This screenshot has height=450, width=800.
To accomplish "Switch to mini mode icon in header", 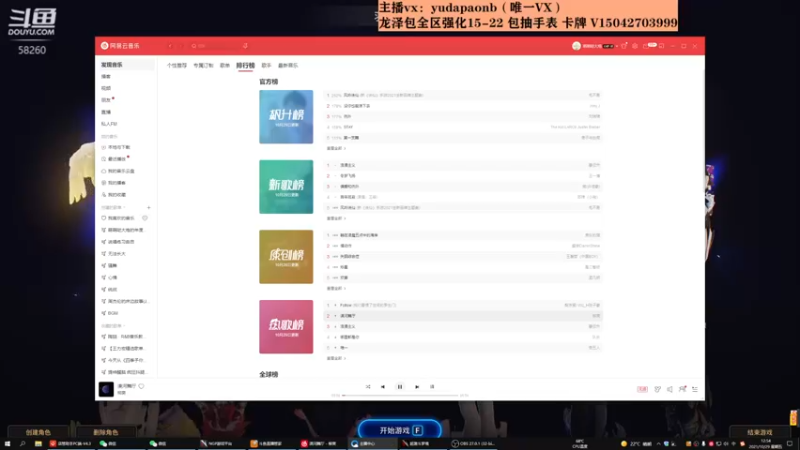I will pyautogui.click(x=662, y=46).
